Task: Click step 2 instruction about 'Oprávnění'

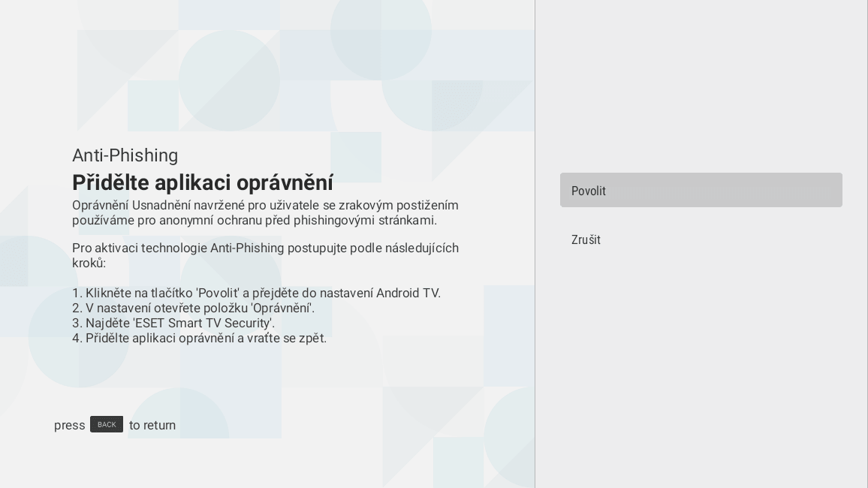Action: click(x=193, y=308)
